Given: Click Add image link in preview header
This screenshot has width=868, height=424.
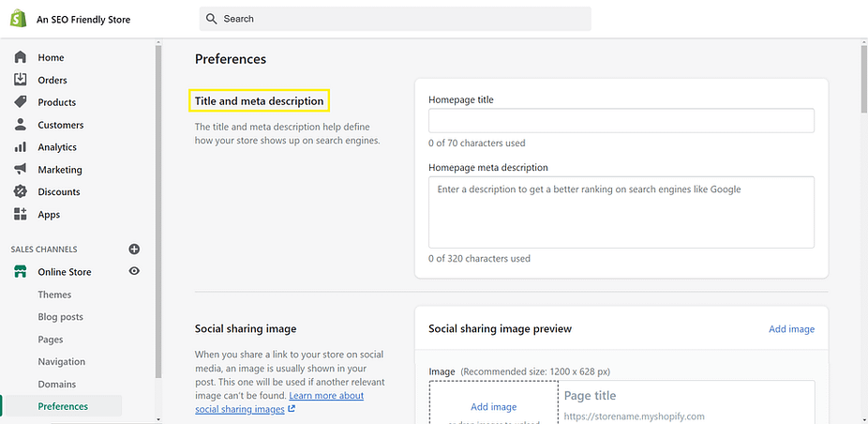Looking at the screenshot, I should pyautogui.click(x=792, y=329).
